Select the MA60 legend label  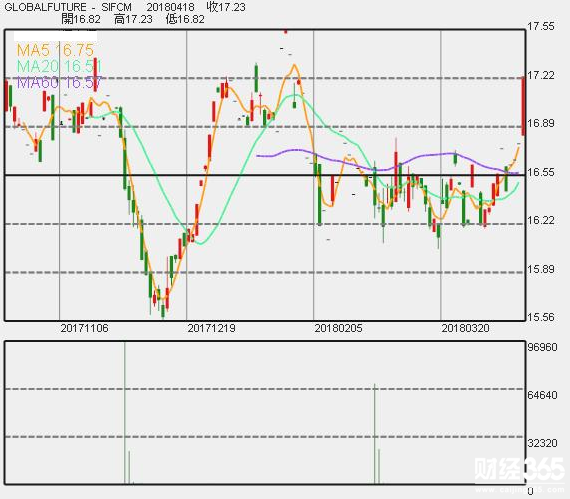[x=59, y=83]
